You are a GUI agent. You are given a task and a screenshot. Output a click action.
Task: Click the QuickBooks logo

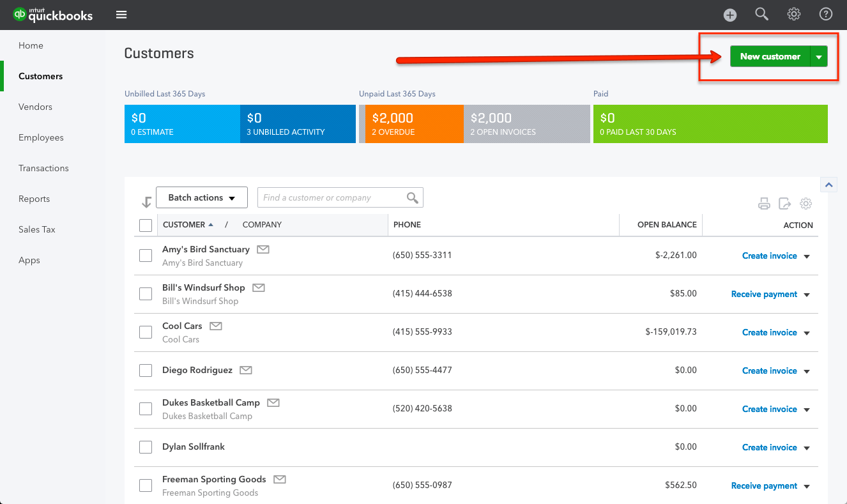(x=53, y=15)
